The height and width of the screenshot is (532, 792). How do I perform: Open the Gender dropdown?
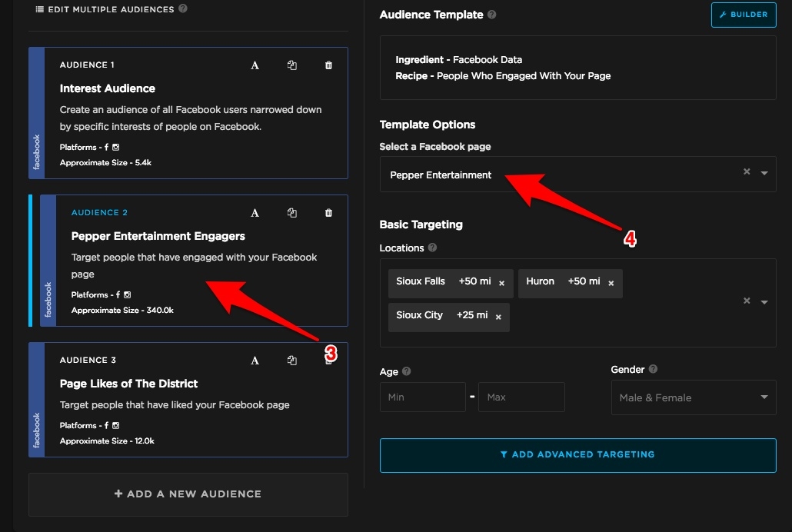point(694,397)
